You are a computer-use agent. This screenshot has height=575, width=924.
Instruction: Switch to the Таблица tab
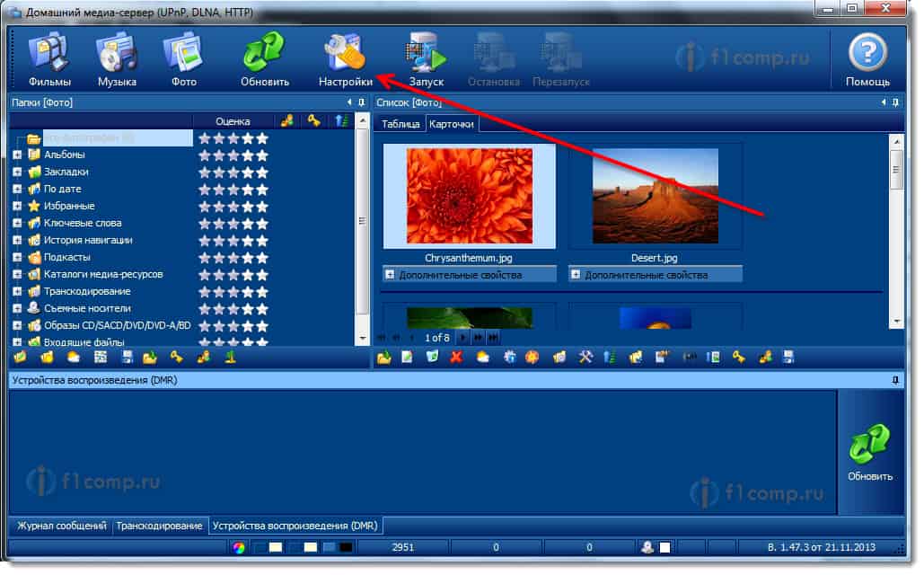[x=400, y=124]
